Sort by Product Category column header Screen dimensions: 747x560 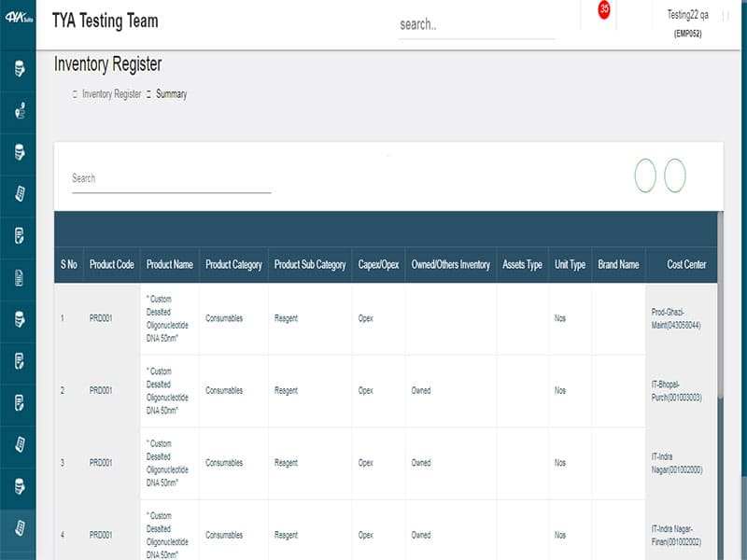(233, 265)
